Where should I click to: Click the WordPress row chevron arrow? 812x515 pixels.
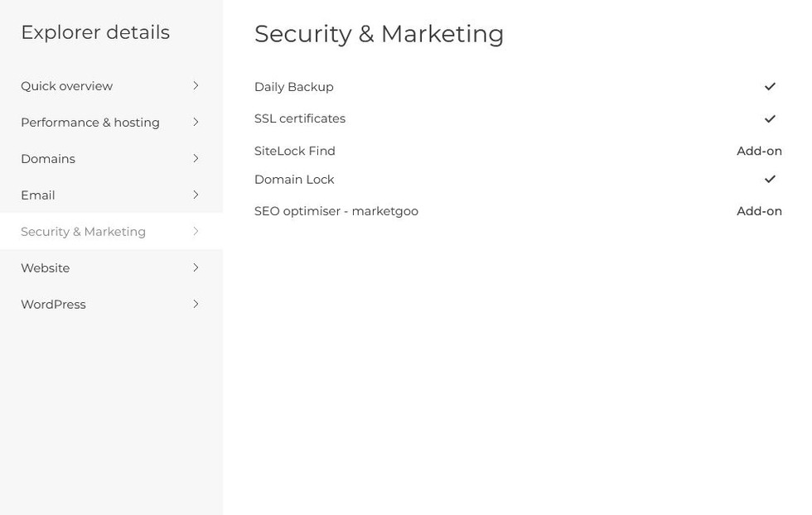pos(196,305)
